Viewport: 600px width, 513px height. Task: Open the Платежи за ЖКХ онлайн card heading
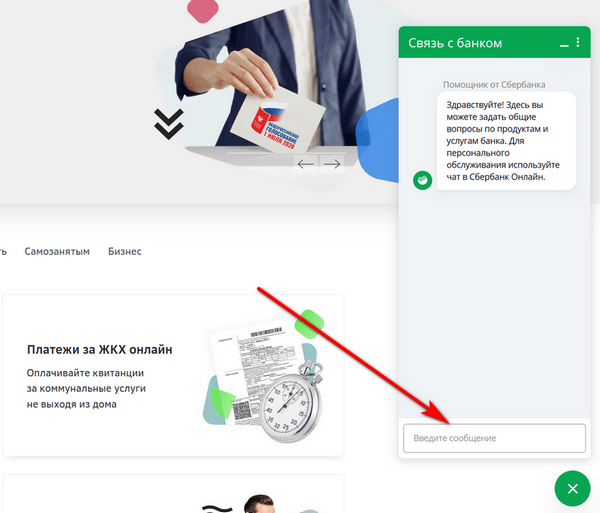tap(99, 349)
